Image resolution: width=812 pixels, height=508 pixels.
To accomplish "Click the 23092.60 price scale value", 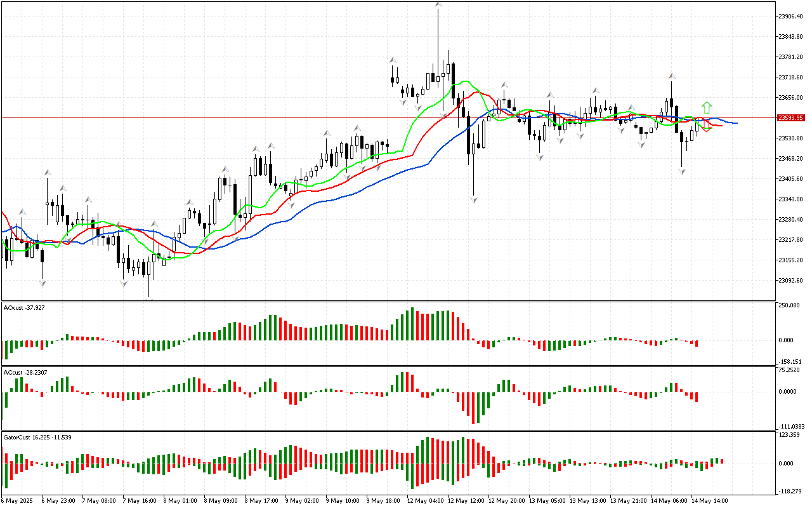I will pyautogui.click(x=790, y=280).
